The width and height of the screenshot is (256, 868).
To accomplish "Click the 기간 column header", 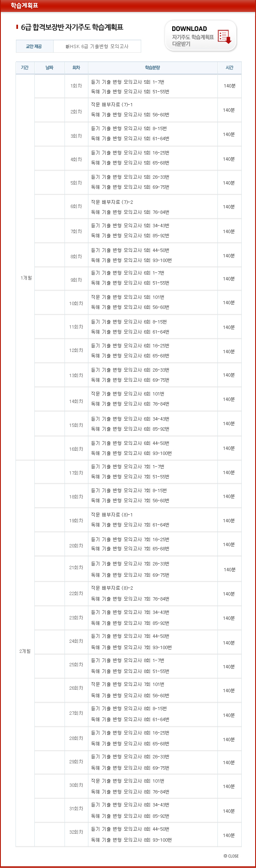I will 25,68.
